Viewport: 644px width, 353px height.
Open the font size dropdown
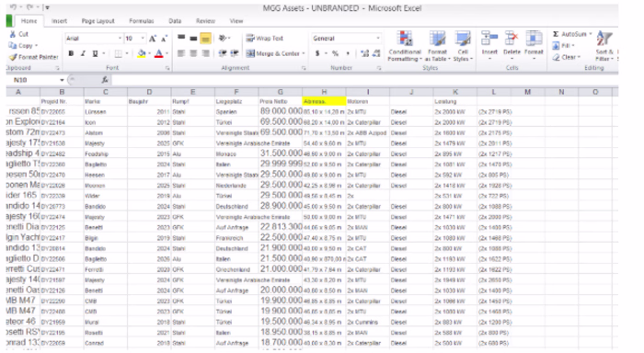143,39
